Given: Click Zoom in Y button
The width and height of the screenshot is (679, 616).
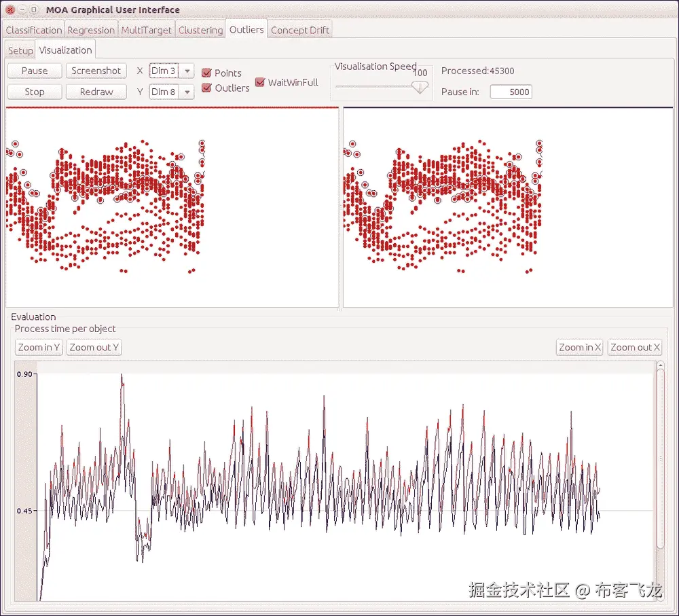Looking at the screenshot, I should 39,348.
